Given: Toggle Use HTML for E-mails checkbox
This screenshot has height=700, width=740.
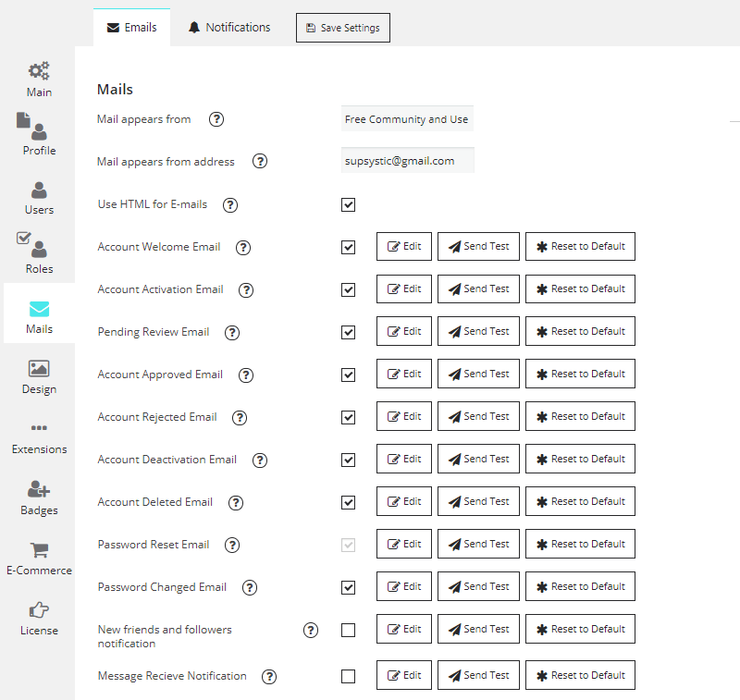Looking at the screenshot, I should point(349,204).
